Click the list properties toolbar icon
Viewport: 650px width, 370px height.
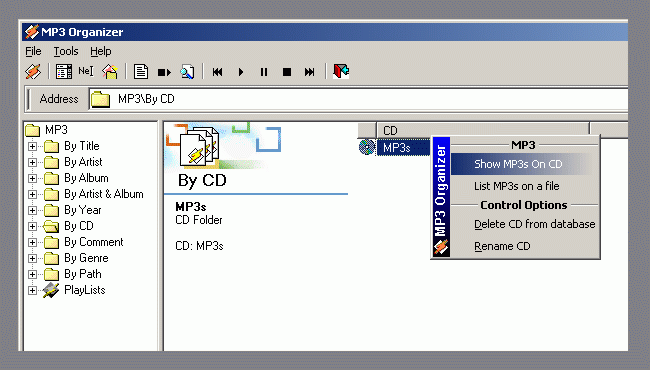(63, 72)
